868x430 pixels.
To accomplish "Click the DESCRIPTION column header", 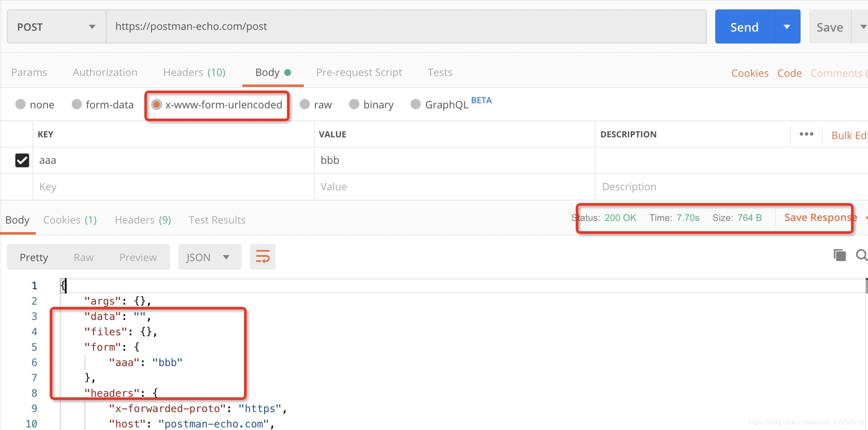I will [628, 134].
